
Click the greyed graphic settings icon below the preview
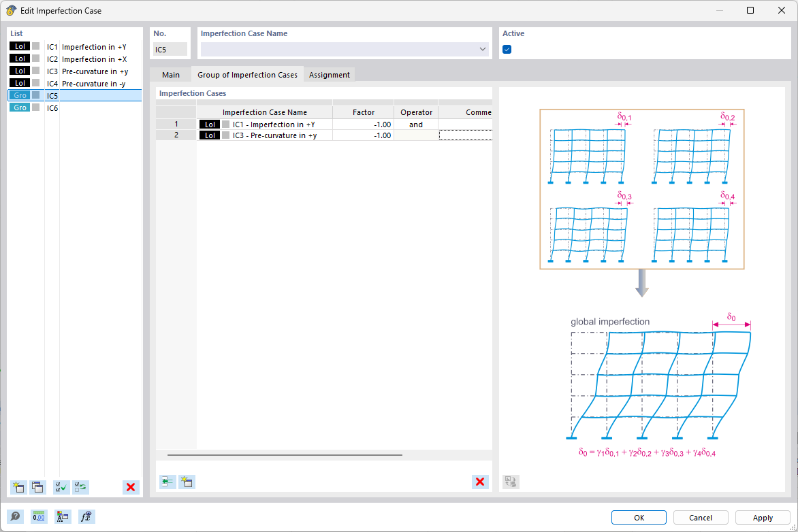511,482
